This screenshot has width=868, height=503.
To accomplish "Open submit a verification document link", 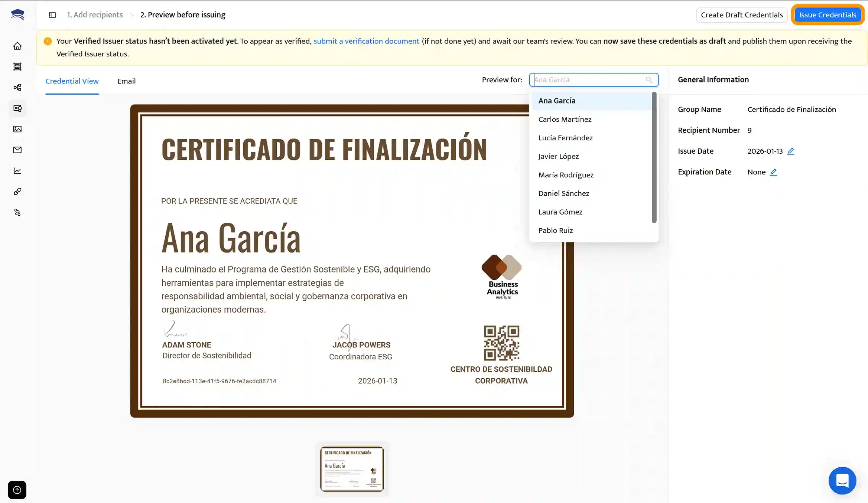I will coord(366,41).
